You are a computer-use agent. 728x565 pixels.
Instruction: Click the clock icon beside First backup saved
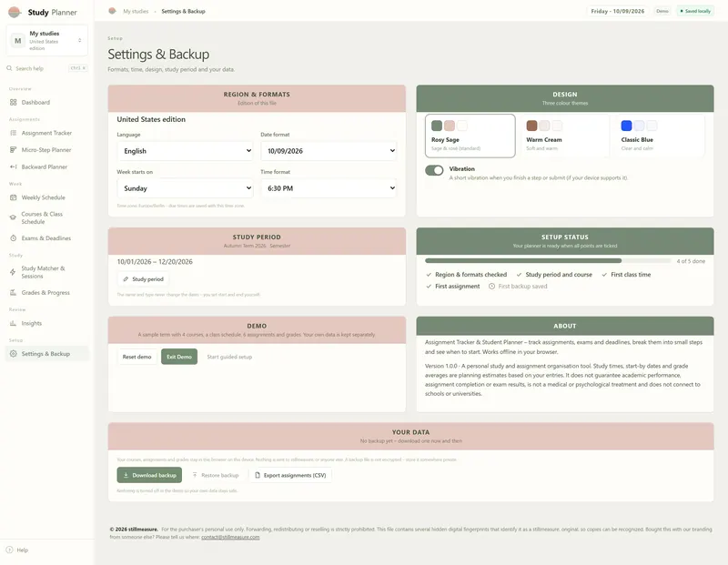491,287
